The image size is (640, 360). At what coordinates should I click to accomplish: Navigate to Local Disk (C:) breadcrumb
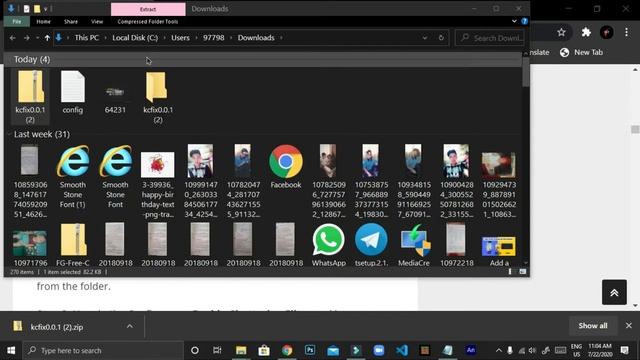coord(135,38)
